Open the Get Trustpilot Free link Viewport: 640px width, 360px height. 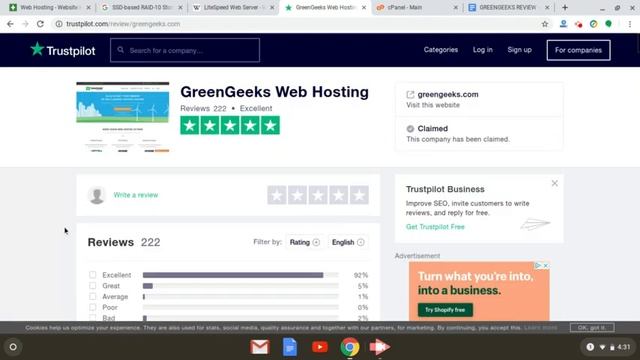435,227
